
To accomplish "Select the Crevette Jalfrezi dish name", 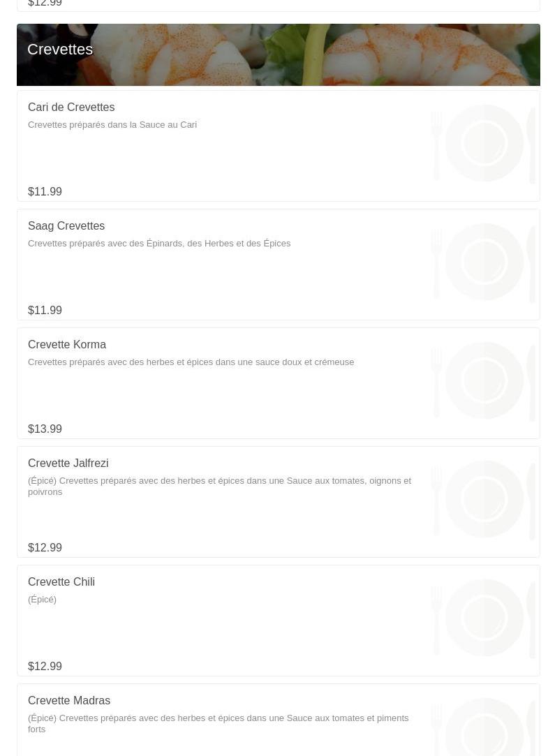I will (x=68, y=464).
